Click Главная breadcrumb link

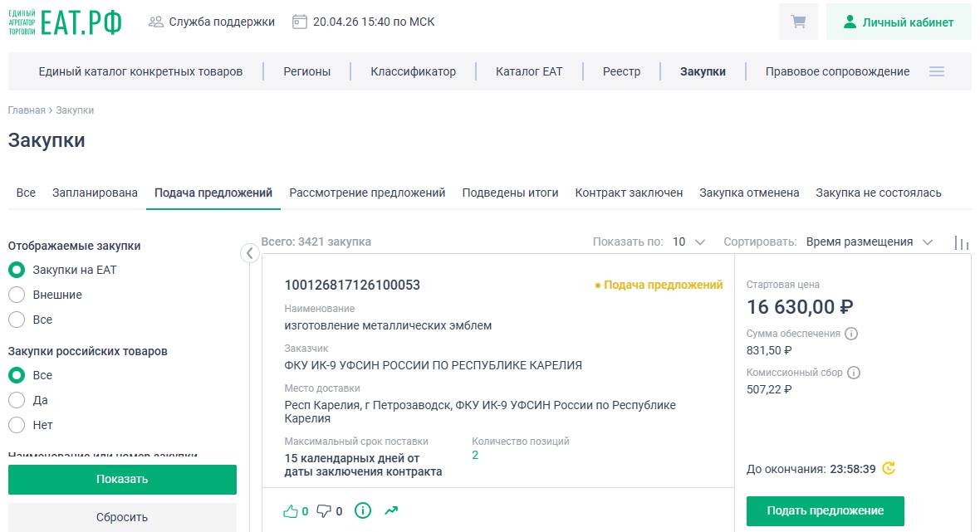tap(27, 110)
